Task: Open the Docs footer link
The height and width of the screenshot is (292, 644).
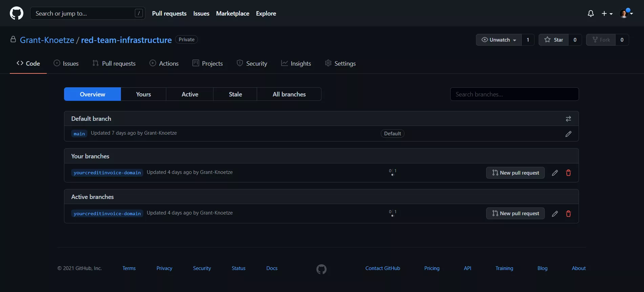Action: click(272, 268)
